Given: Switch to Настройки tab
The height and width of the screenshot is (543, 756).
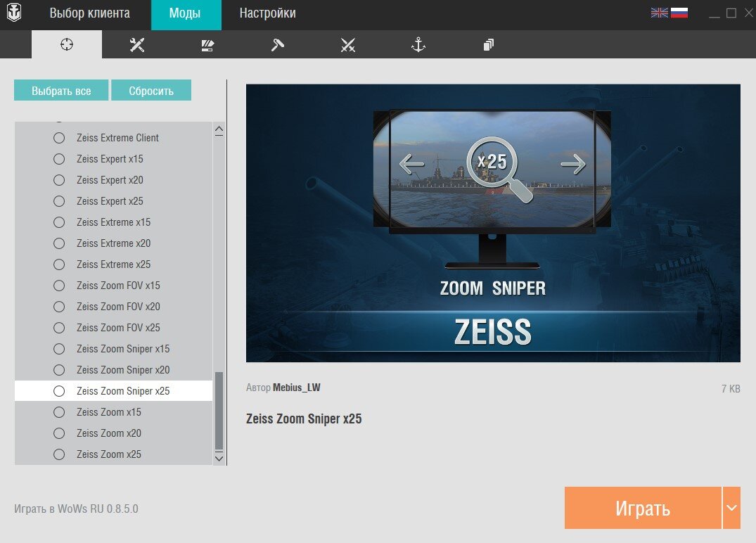Looking at the screenshot, I should (x=268, y=13).
